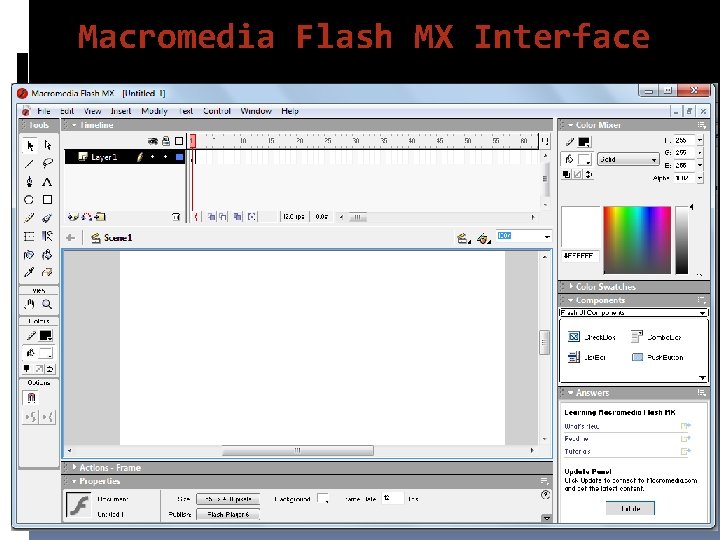Select the Eraser tool
720x540 pixels.
[47, 273]
